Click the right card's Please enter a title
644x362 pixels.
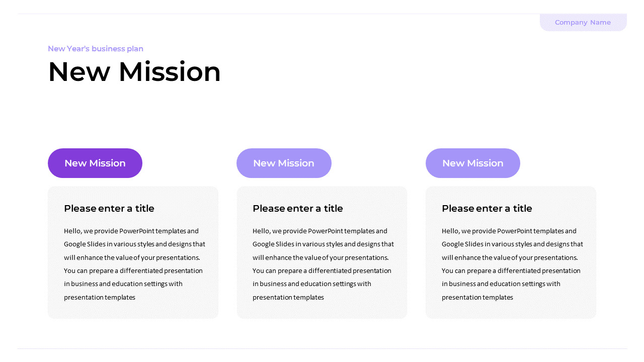(x=487, y=208)
